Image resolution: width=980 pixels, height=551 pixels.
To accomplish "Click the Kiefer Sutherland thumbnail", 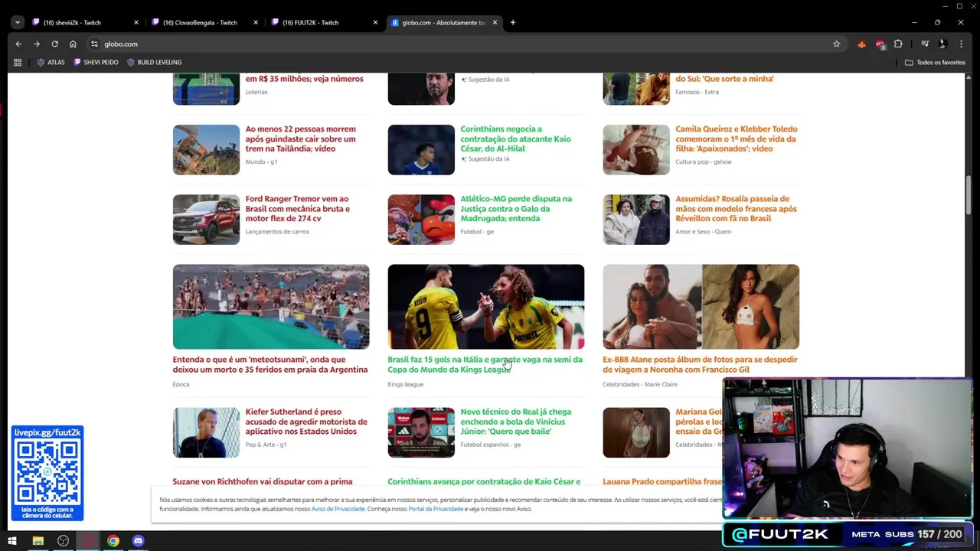I will click(206, 432).
